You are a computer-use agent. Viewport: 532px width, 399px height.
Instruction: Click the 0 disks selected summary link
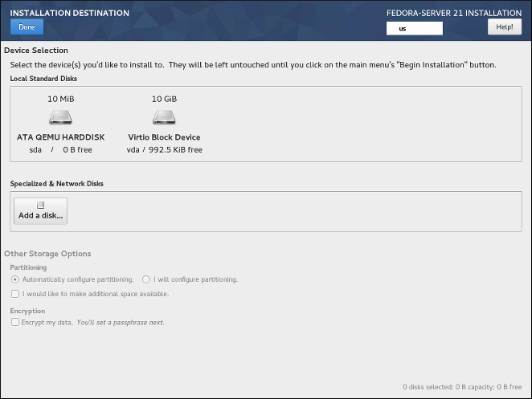462,387
